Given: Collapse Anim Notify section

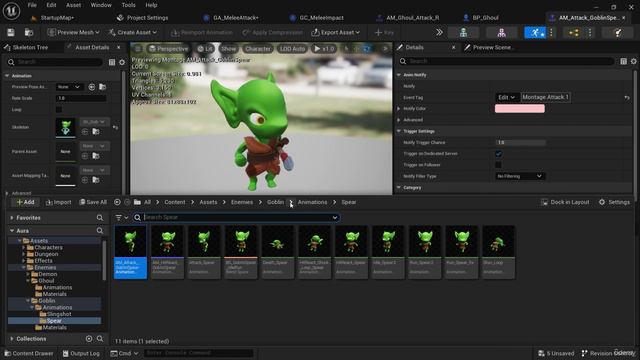Looking at the screenshot, I should tap(399, 75).
